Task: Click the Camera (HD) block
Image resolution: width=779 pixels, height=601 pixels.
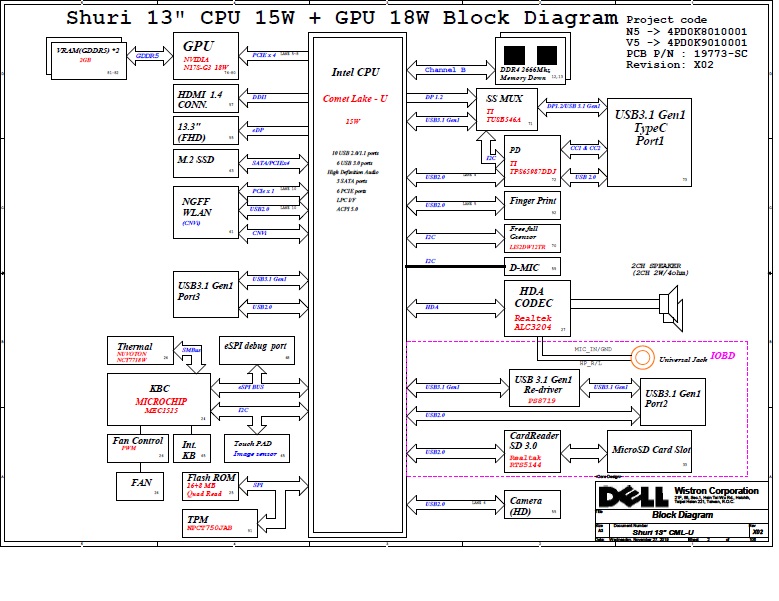Action: (533, 505)
